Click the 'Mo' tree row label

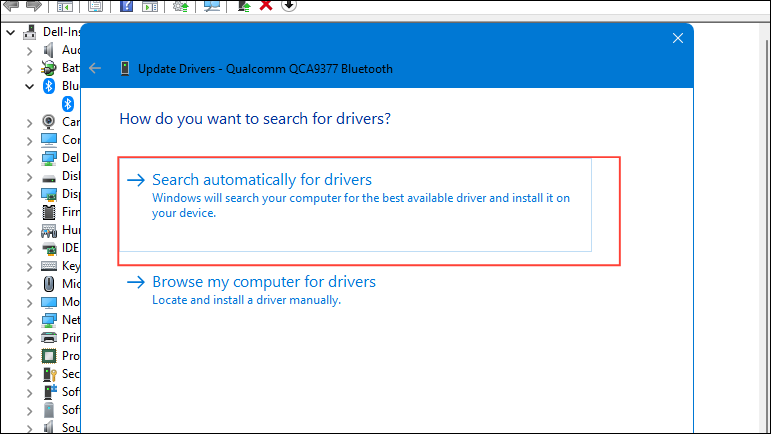[x=71, y=302]
